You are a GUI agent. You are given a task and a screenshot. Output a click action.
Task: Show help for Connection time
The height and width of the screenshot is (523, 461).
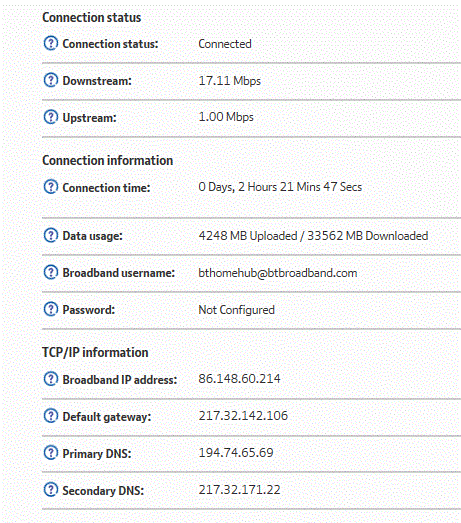51,187
